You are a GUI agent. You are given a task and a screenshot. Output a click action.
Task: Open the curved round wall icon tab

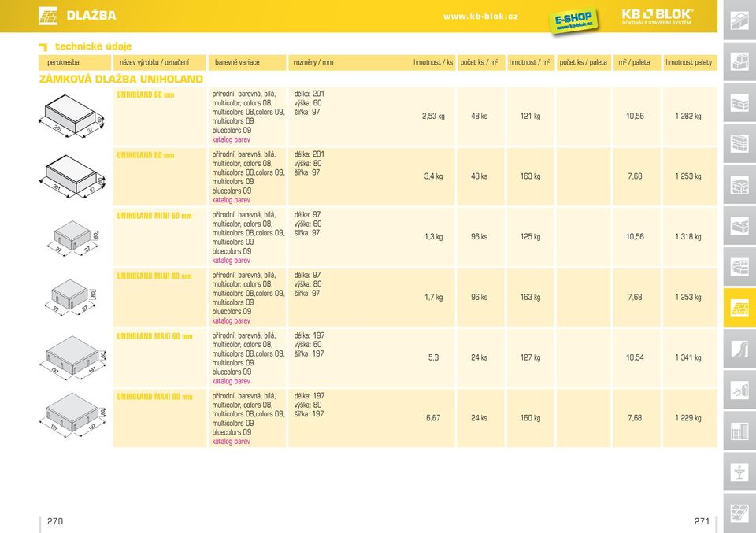(739, 266)
